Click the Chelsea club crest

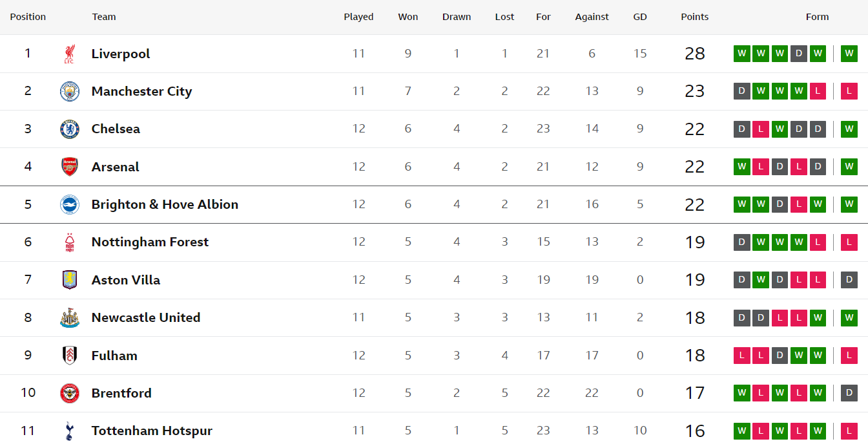pyautogui.click(x=69, y=129)
